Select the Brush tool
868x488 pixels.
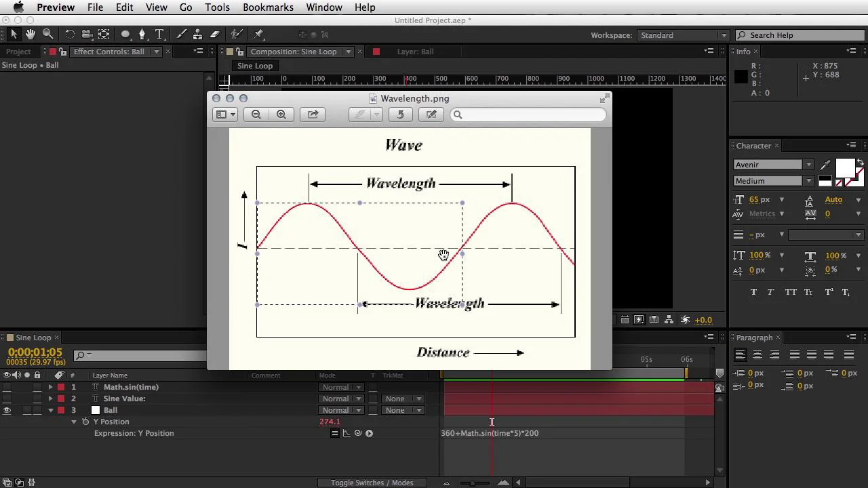tap(182, 34)
